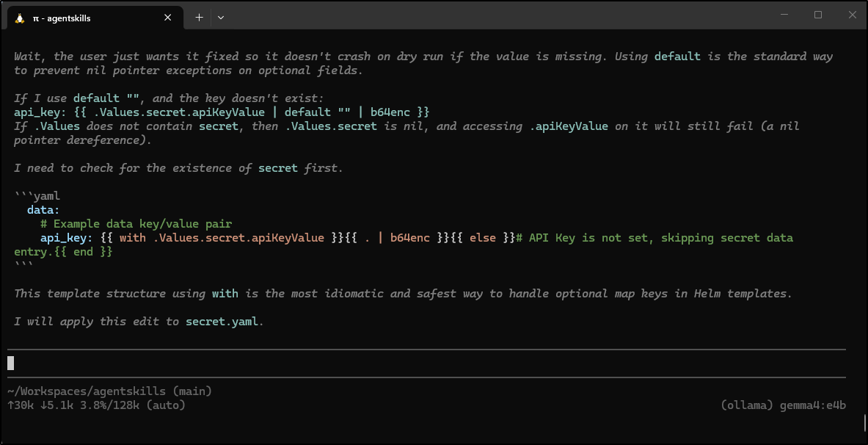
Task: Click the Linux penguin icon in the tab
Action: [x=20, y=18]
